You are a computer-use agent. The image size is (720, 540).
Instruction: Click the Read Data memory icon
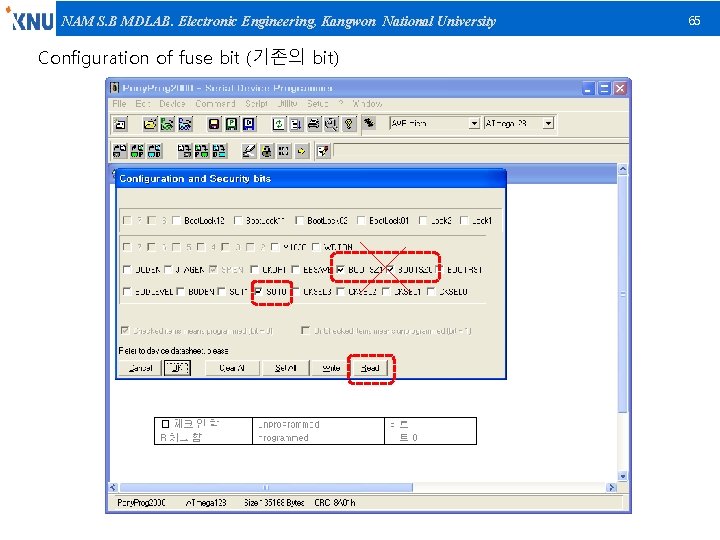155,151
